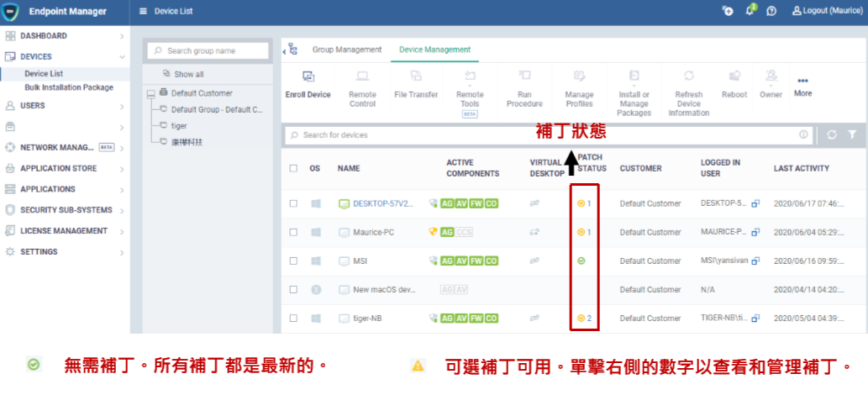
Task: Click security shield icon for Maurice-PC
Action: tap(434, 232)
